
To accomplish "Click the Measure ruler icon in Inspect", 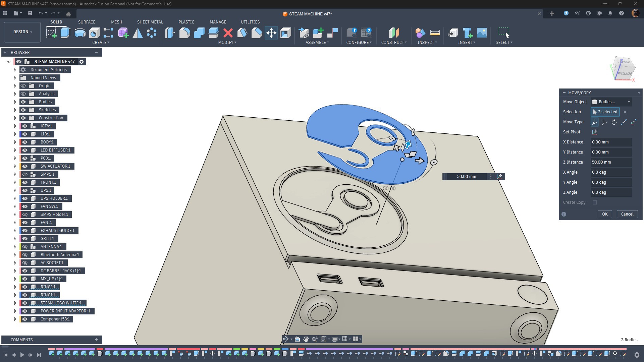I will point(435,33).
